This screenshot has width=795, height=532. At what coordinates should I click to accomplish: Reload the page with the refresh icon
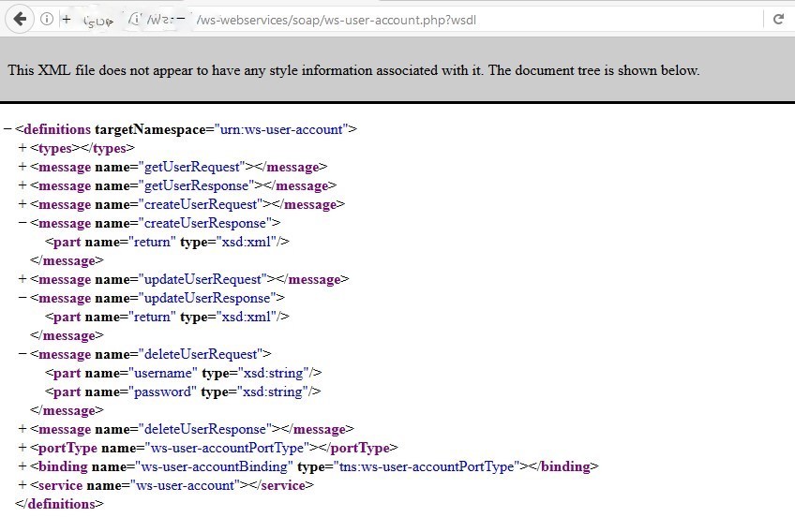(778, 19)
